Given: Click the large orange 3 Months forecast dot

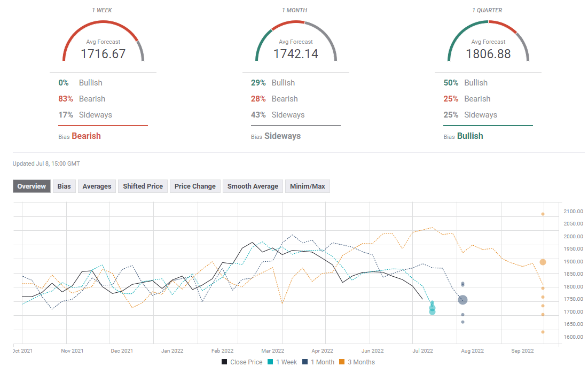Looking at the screenshot, I should pyautogui.click(x=543, y=262).
